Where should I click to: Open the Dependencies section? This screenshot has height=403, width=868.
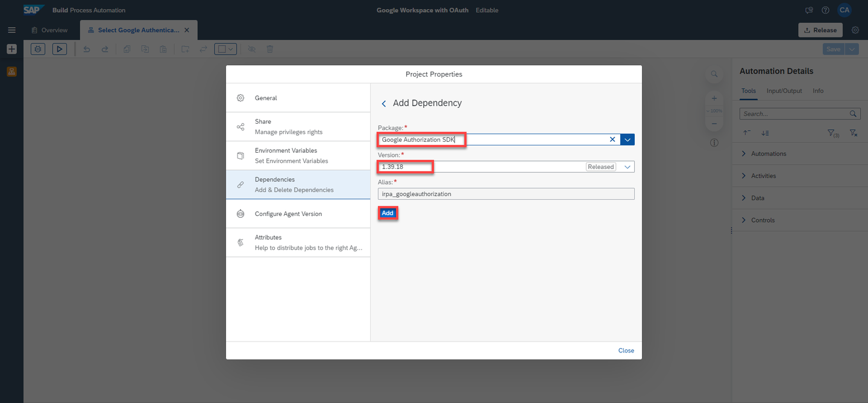[x=298, y=185]
